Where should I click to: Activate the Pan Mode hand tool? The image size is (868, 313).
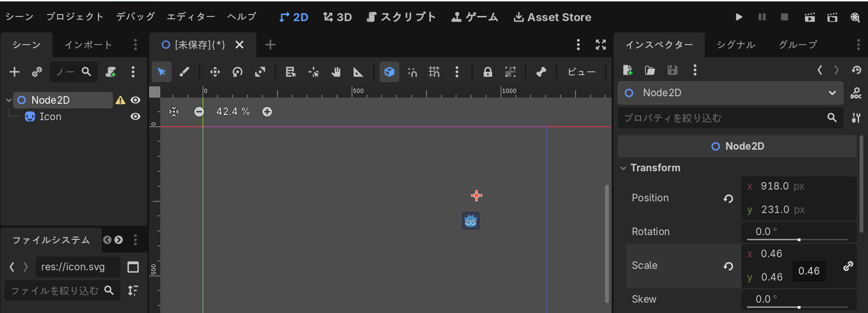(336, 72)
